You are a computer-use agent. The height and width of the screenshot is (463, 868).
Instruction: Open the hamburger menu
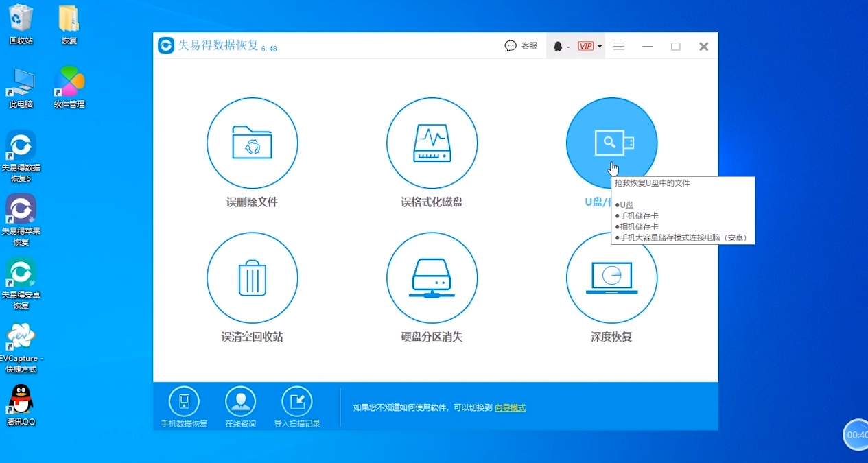(x=618, y=45)
